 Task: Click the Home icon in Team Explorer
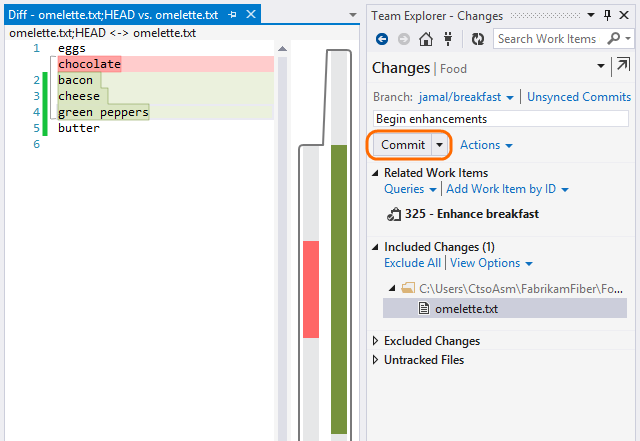(426, 39)
